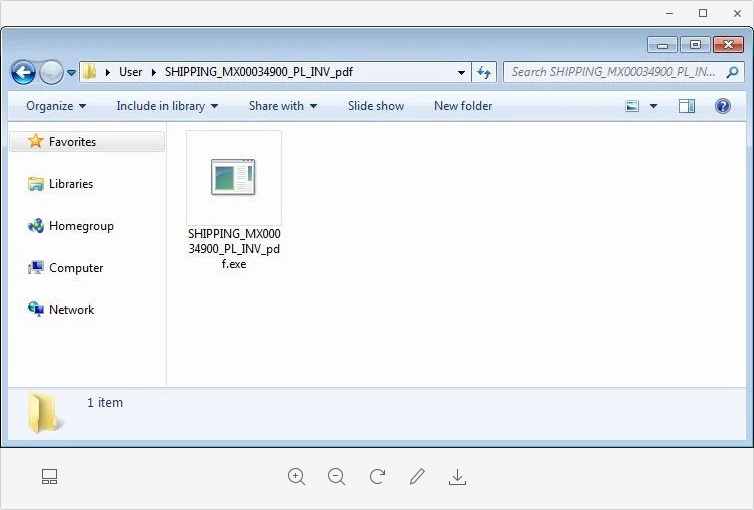Screen dimensions: 754x510
Task: Expand the arrow after User in address bar
Action: (153, 72)
